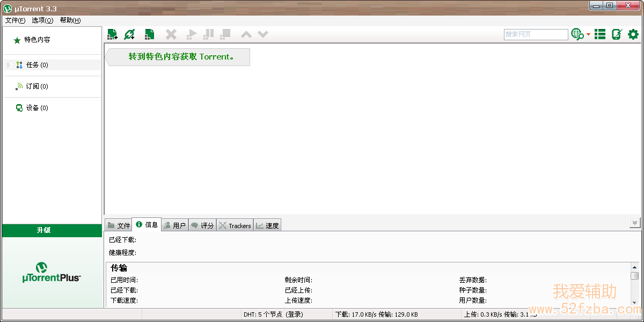Screen dimensions: 644x322
Task: Collapse the detail pane with chevron button
Action: pyautogui.click(x=635, y=223)
